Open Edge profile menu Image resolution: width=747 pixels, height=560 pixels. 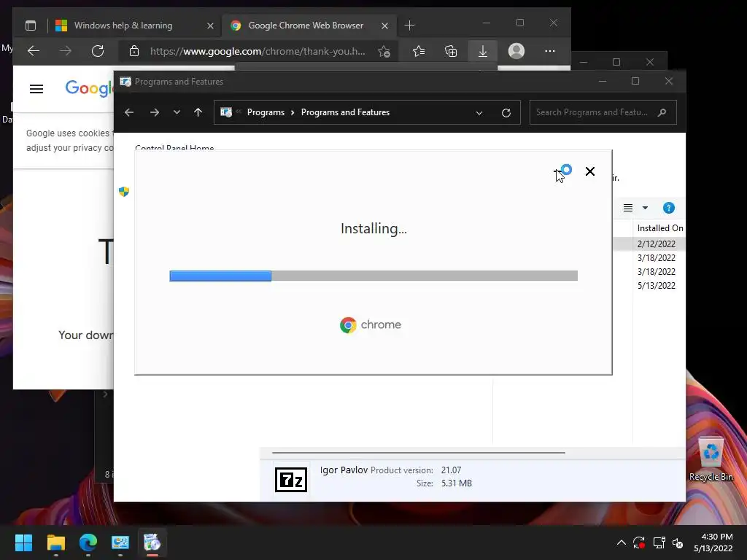point(516,51)
